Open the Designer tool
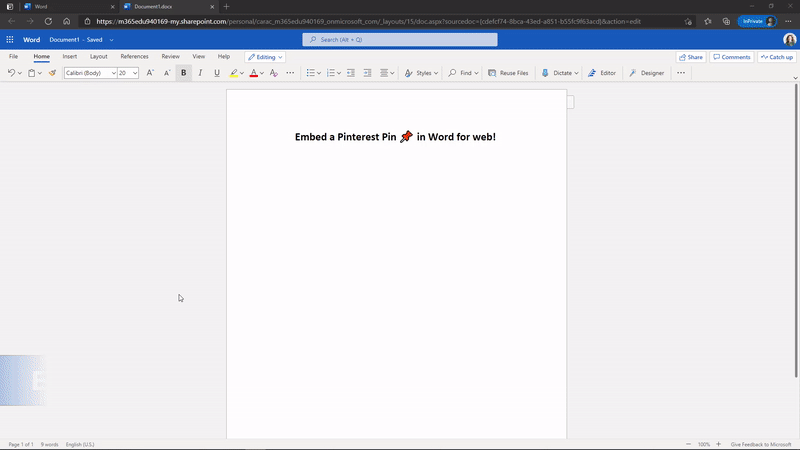The height and width of the screenshot is (450, 800). 646,73
